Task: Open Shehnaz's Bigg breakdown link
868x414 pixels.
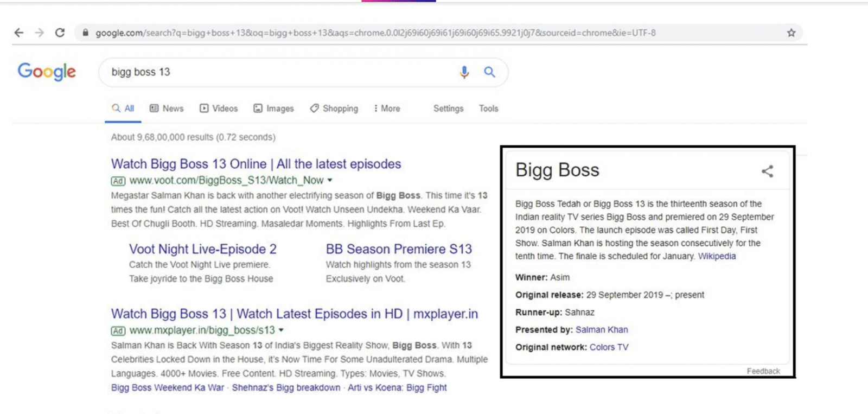Action: (x=286, y=387)
